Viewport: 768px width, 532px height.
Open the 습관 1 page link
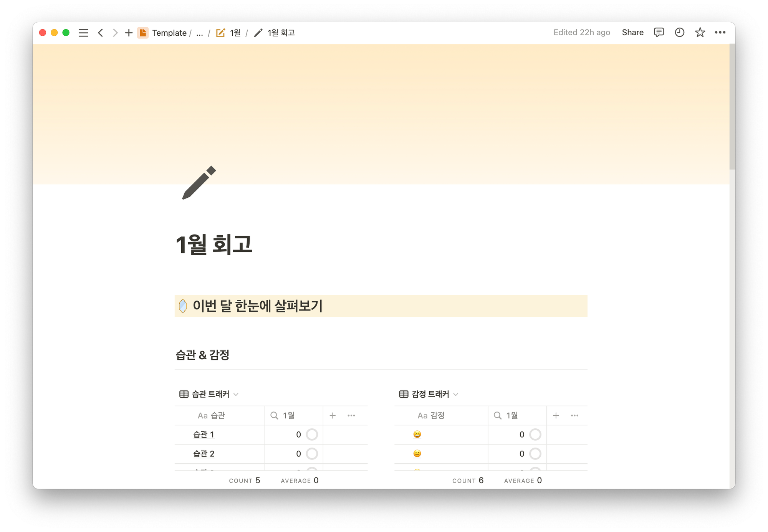pos(204,435)
